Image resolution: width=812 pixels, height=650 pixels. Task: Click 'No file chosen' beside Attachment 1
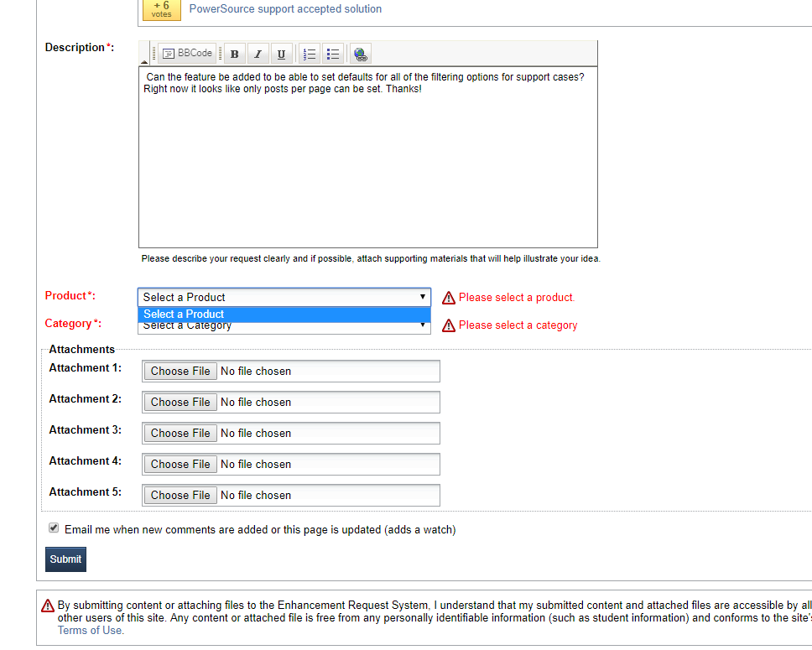tap(256, 372)
